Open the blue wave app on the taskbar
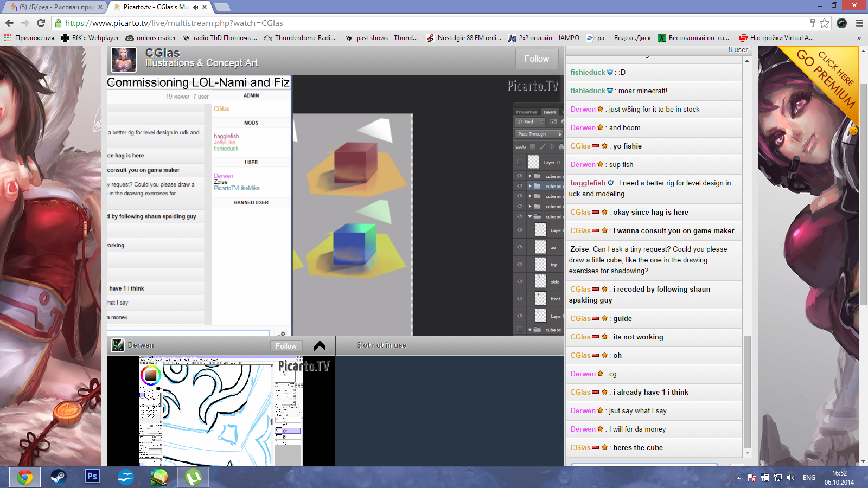Viewport: 868px width, 488px height. pos(126,477)
